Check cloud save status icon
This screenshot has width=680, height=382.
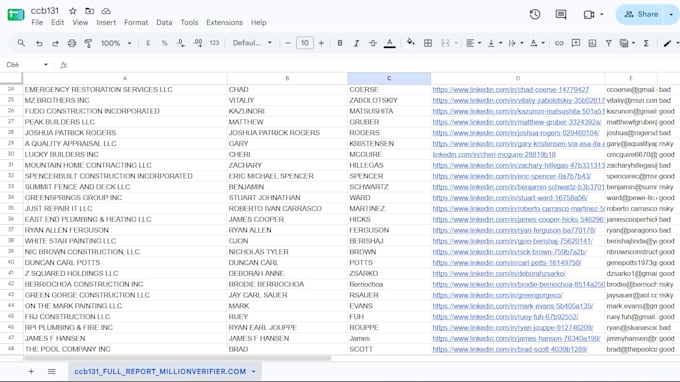click(x=106, y=11)
